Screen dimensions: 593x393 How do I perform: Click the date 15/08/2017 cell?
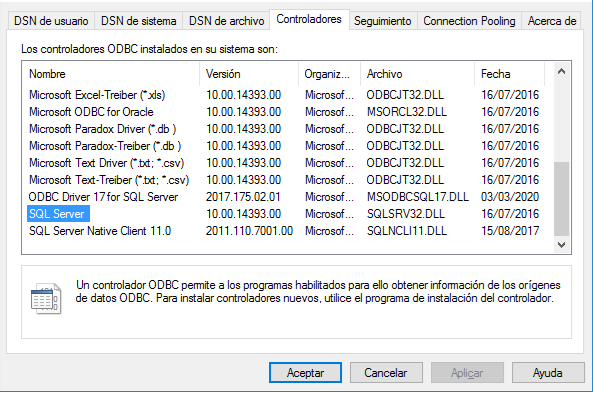pos(510,231)
